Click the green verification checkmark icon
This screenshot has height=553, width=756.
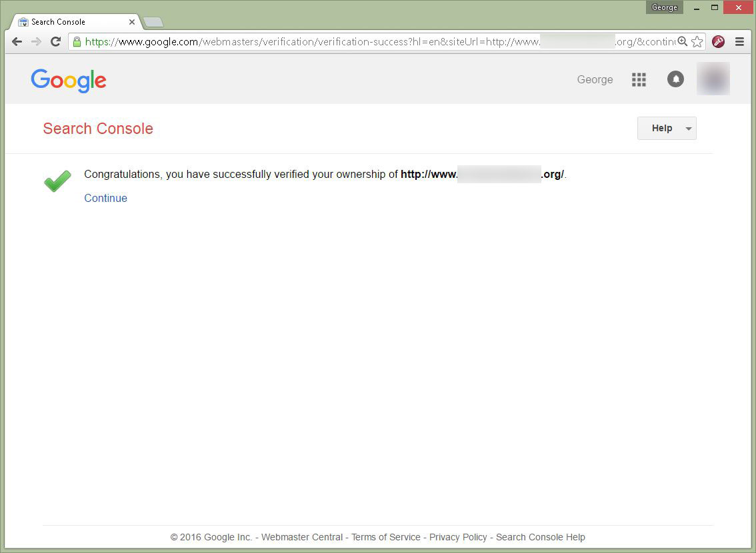(57, 181)
